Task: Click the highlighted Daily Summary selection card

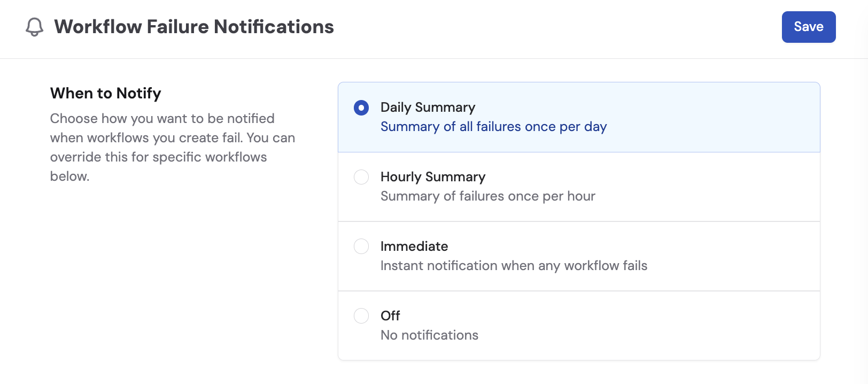Action: (579, 117)
